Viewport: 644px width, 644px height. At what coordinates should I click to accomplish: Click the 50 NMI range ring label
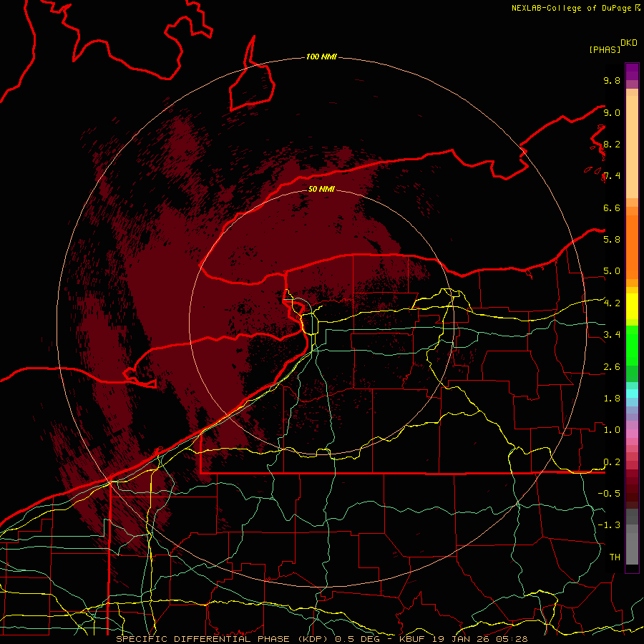[x=321, y=189]
